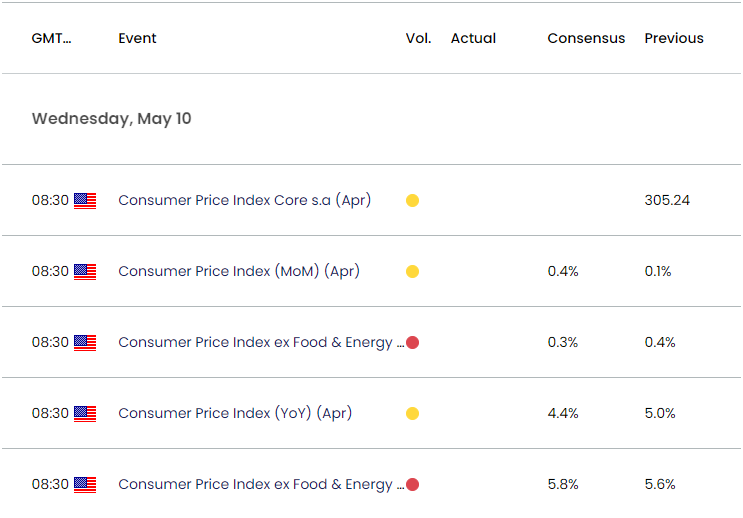The image size is (743, 518).
Task: Click the Previous column header
Action: pos(673,38)
